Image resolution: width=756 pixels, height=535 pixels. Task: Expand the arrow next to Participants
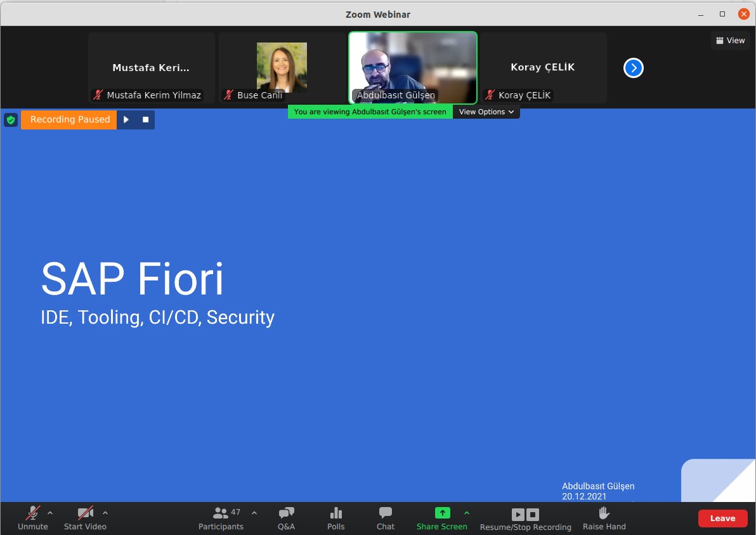tap(254, 513)
